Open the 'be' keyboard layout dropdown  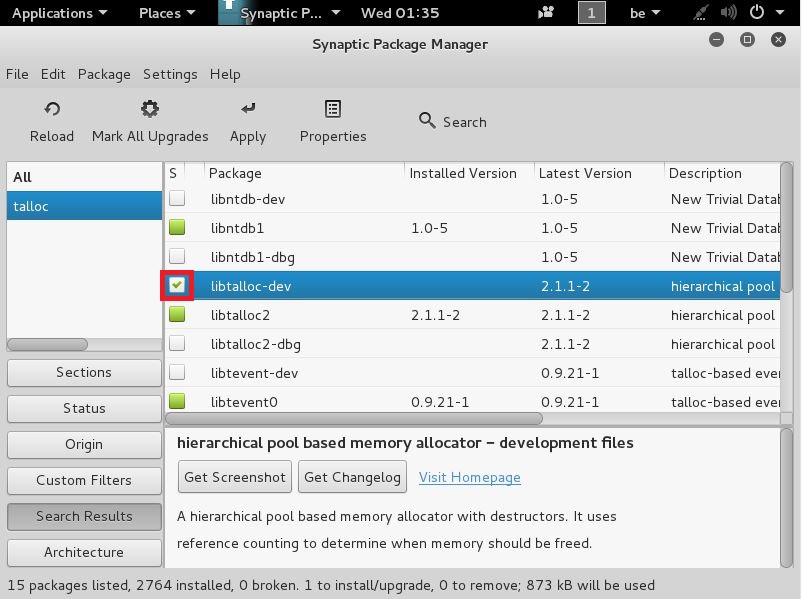[x=644, y=13]
